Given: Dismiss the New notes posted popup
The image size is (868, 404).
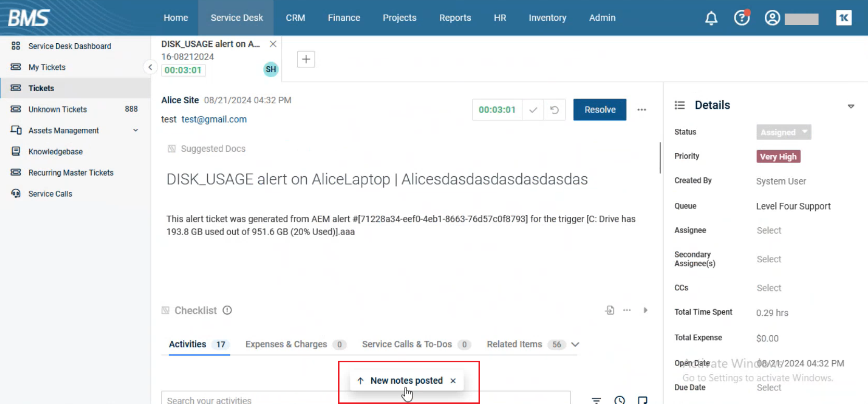Looking at the screenshot, I should (x=453, y=381).
